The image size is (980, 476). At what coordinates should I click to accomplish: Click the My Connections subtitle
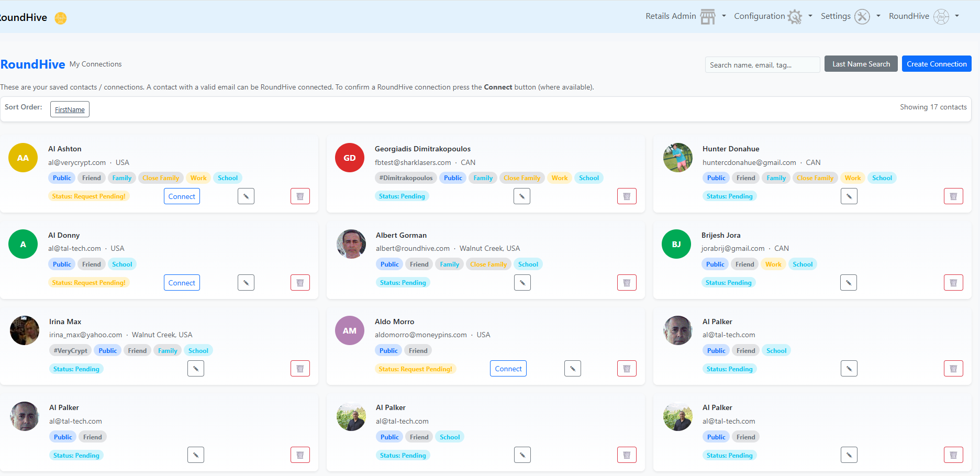(x=96, y=64)
